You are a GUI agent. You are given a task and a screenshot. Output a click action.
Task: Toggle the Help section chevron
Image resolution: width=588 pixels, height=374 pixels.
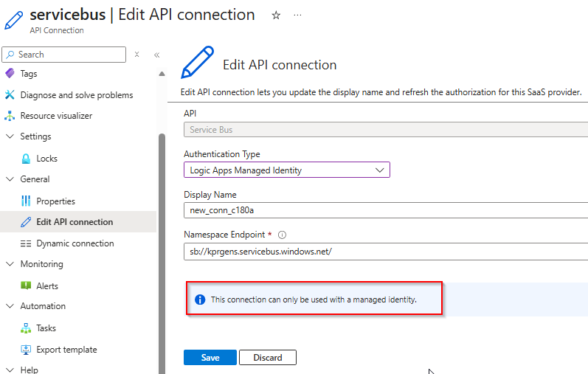(10, 370)
